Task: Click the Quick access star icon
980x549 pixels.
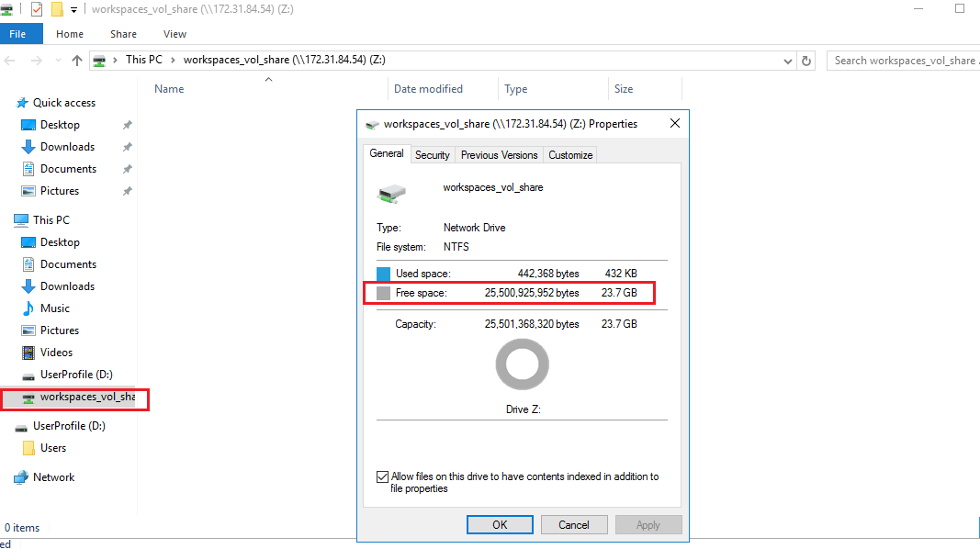Action: pyautogui.click(x=21, y=103)
